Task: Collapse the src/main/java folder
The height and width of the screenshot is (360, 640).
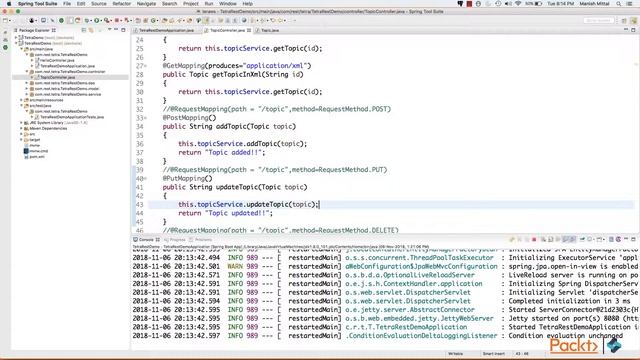Action: [22, 49]
